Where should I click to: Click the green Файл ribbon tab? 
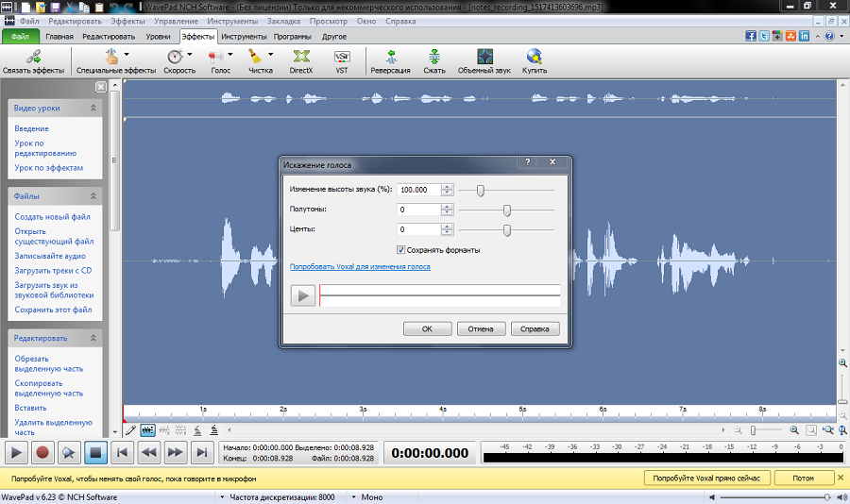tap(21, 36)
